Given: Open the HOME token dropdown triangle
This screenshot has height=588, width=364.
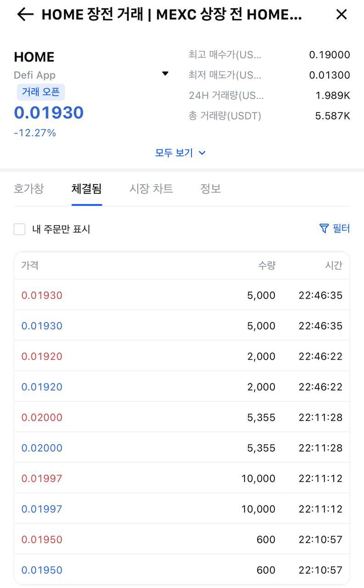Looking at the screenshot, I should pyautogui.click(x=165, y=73).
